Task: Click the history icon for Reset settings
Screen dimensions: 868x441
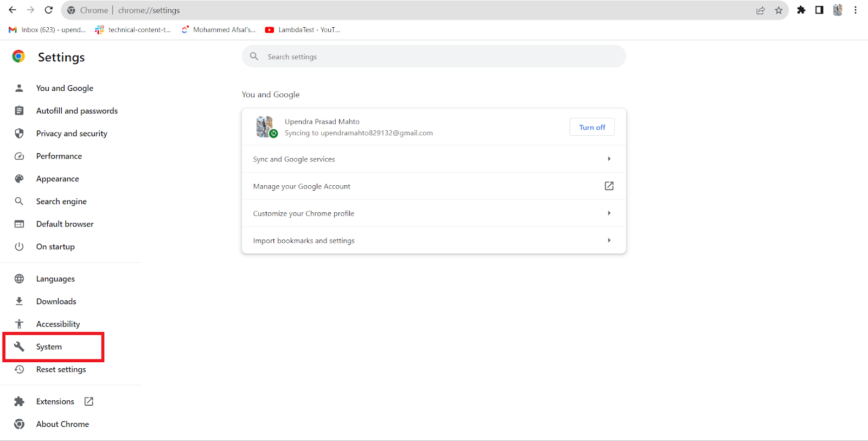Action: [x=19, y=369]
